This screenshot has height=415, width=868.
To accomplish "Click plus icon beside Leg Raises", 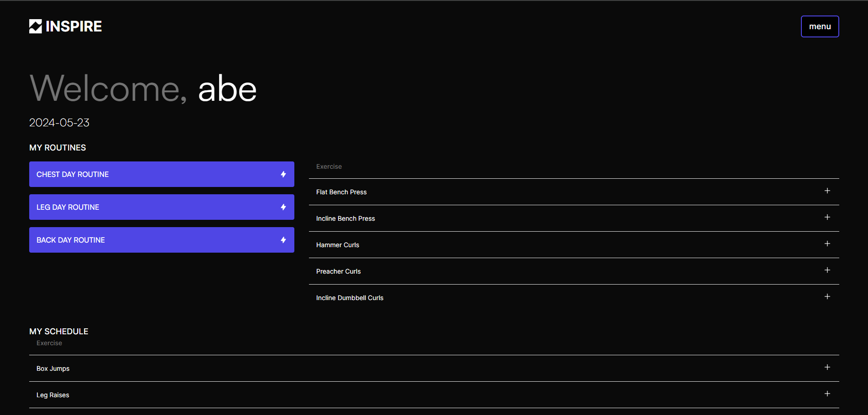I will pos(827,394).
